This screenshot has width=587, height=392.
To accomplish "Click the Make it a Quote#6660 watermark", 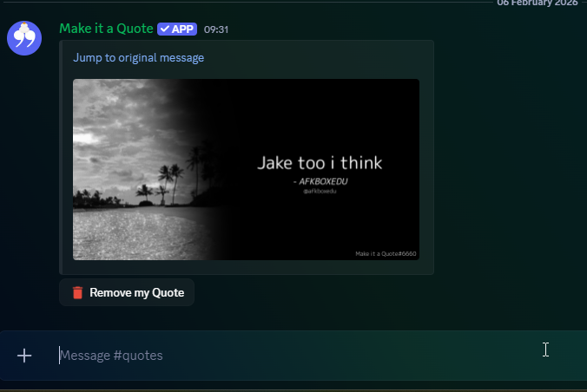I will (386, 254).
